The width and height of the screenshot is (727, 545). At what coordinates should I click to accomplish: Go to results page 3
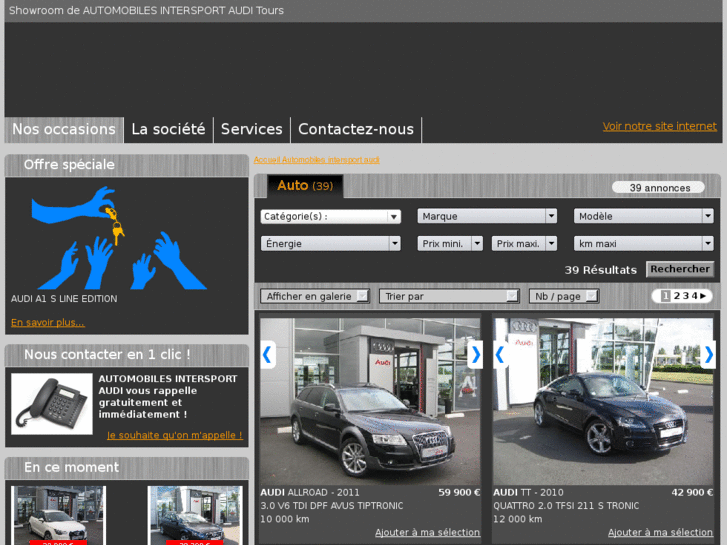tap(686, 295)
